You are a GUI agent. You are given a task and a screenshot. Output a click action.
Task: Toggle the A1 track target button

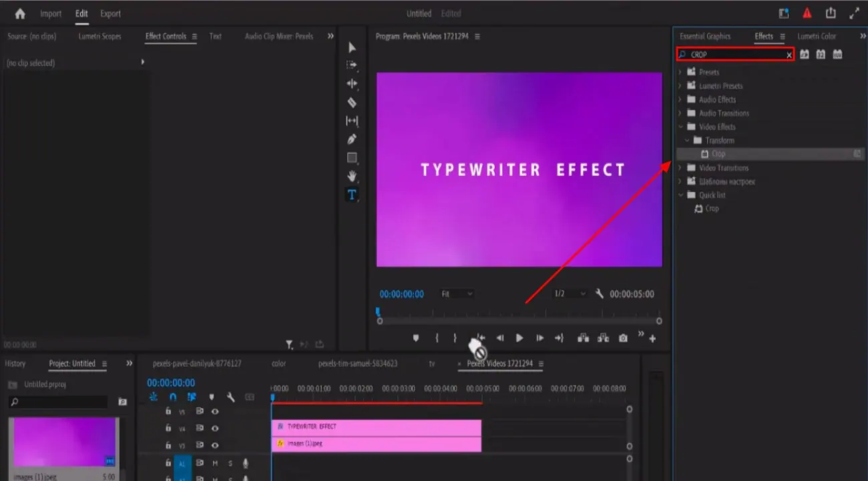click(x=182, y=463)
